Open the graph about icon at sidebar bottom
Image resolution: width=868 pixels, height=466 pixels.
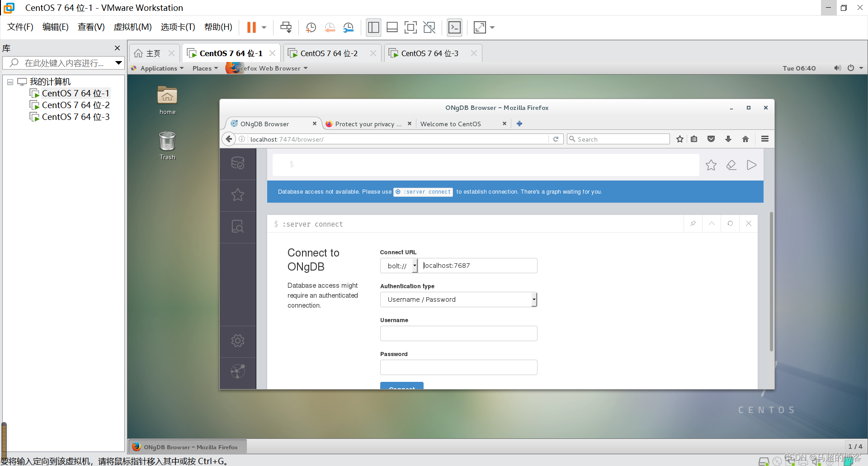coord(238,371)
